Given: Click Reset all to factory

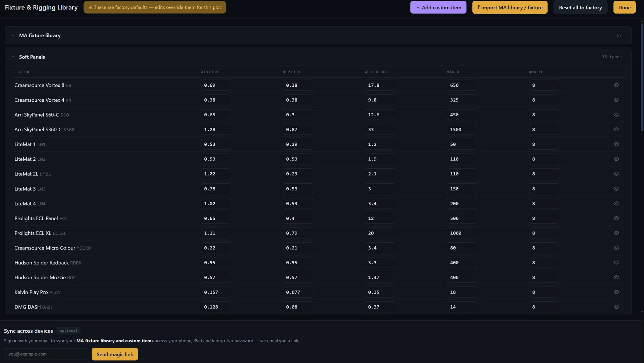Looking at the screenshot, I should pyautogui.click(x=580, y=8).
